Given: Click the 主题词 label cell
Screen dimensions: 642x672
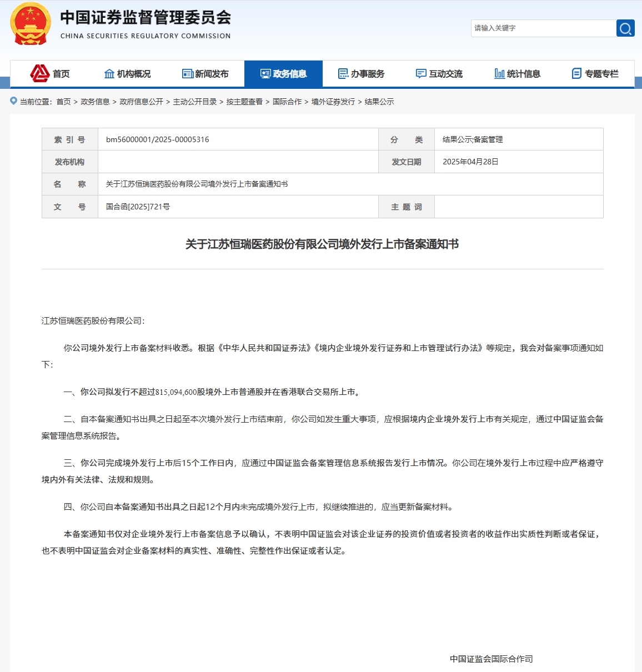Looking at the screenshot, I should [x=407, y=207].
